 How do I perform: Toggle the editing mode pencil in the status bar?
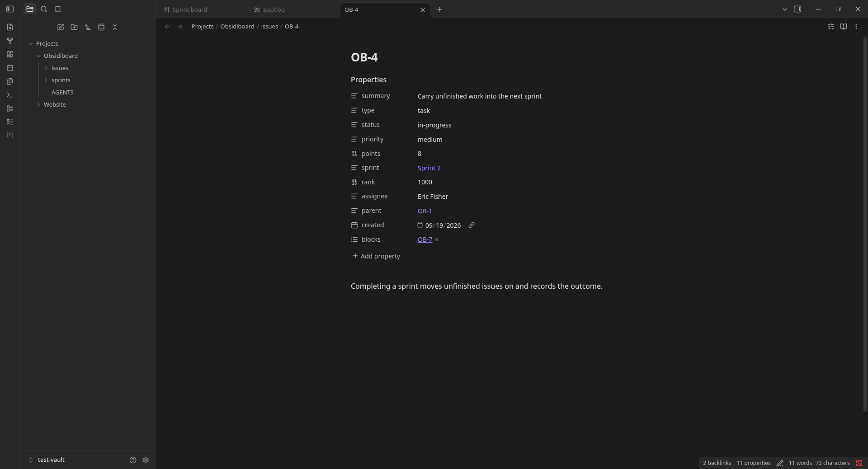[780, 463]
